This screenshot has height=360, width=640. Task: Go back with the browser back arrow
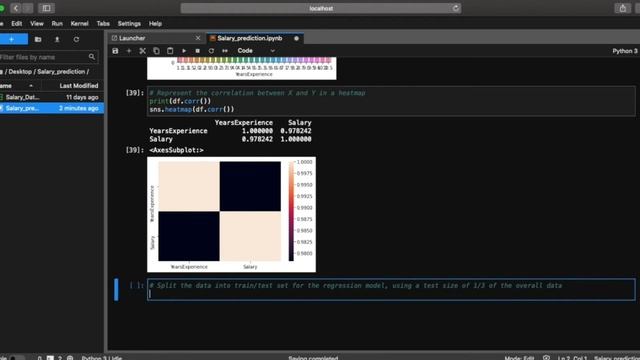coord(16,8)
